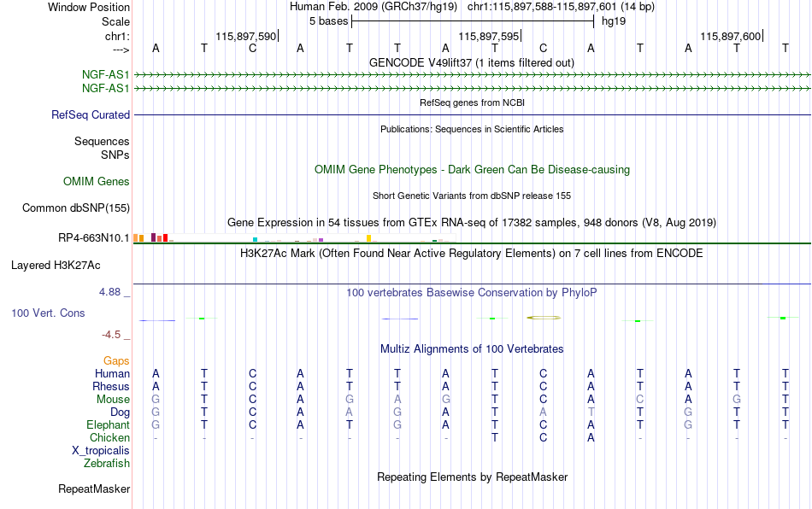Click the Human Feb. 2009 (GRCh37/hg19) text
The image size is (812, 509).
[374, 7]
